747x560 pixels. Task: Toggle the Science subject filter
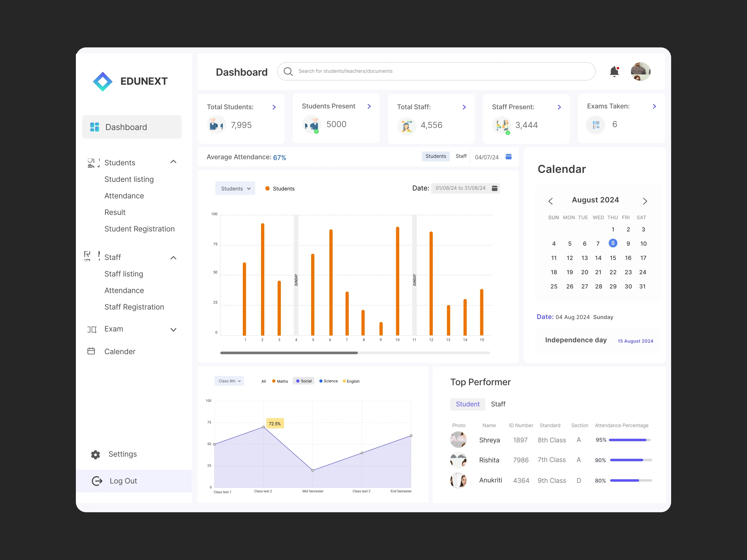point(328,381)
